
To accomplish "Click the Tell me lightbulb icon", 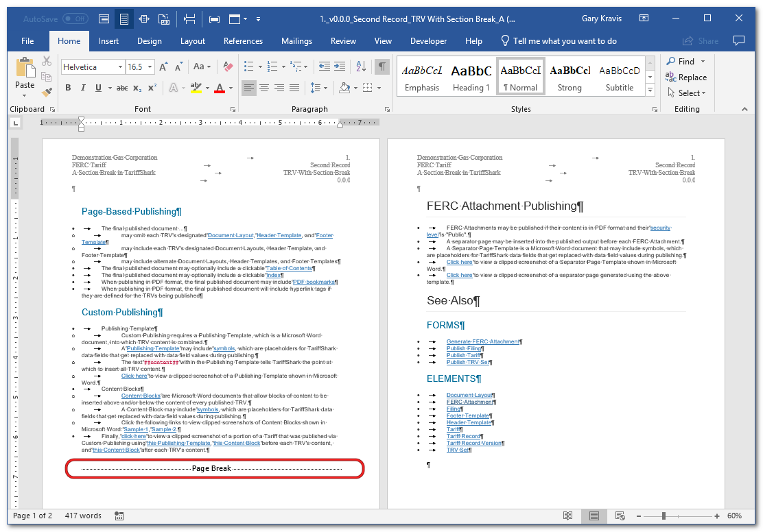I will click(x=505, y=40).
